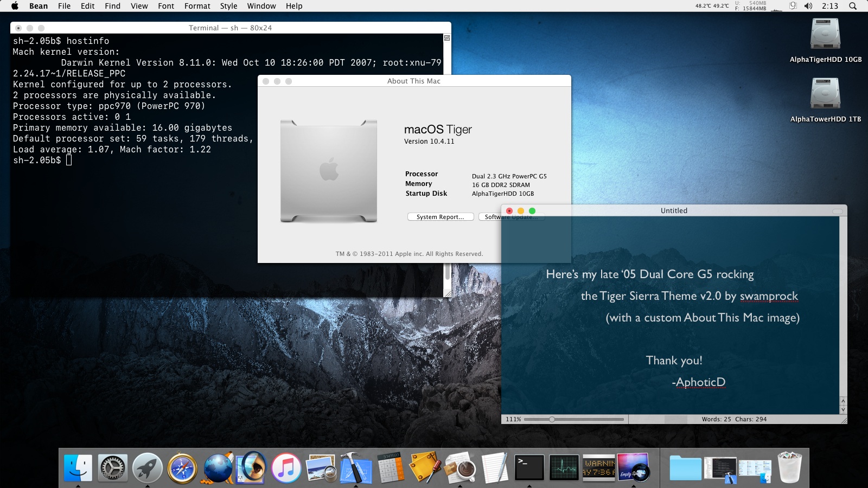Click the misspelled word swamprock
Screen dimensions: 868x488
click(769, 296)
